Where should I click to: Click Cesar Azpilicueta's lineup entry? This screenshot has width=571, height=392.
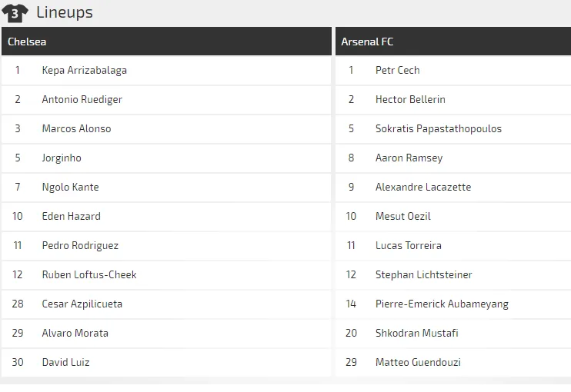[82, 304]
